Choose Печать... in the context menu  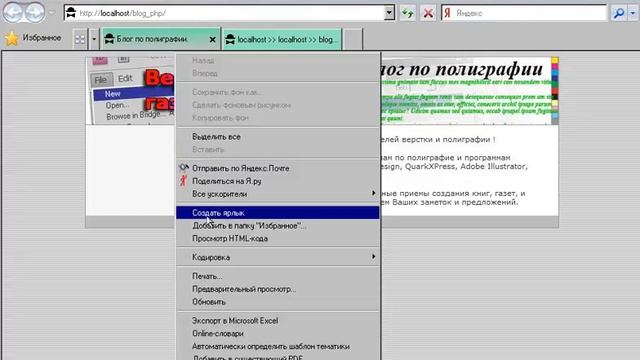[x=278, y=276]
